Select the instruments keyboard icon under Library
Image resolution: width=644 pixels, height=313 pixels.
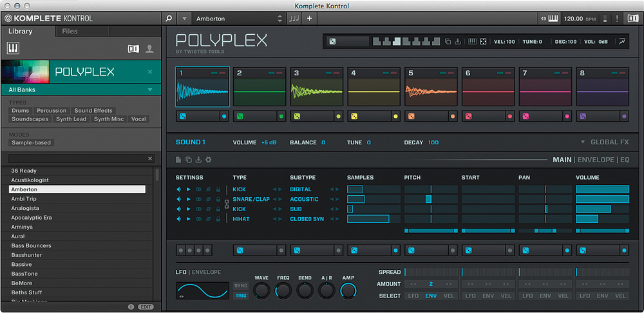point(13,48)
